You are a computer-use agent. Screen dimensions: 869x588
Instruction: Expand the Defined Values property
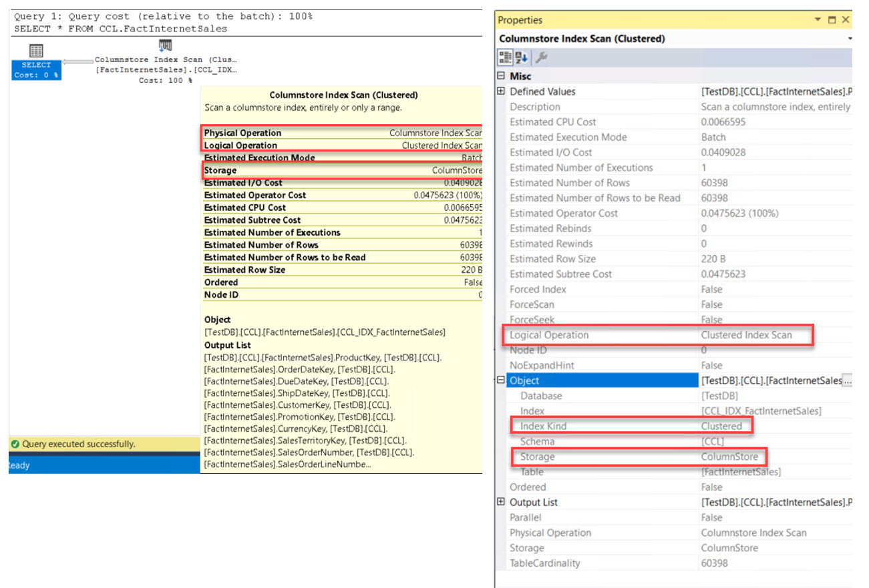point(501,91)
